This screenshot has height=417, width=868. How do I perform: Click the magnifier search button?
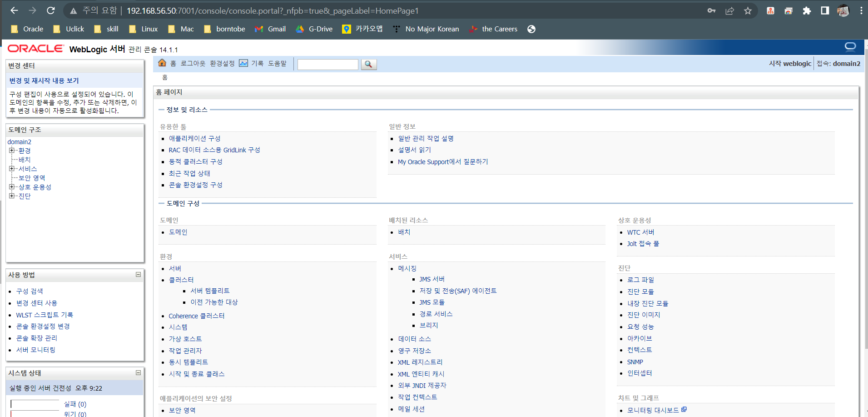tap(369, 65)
